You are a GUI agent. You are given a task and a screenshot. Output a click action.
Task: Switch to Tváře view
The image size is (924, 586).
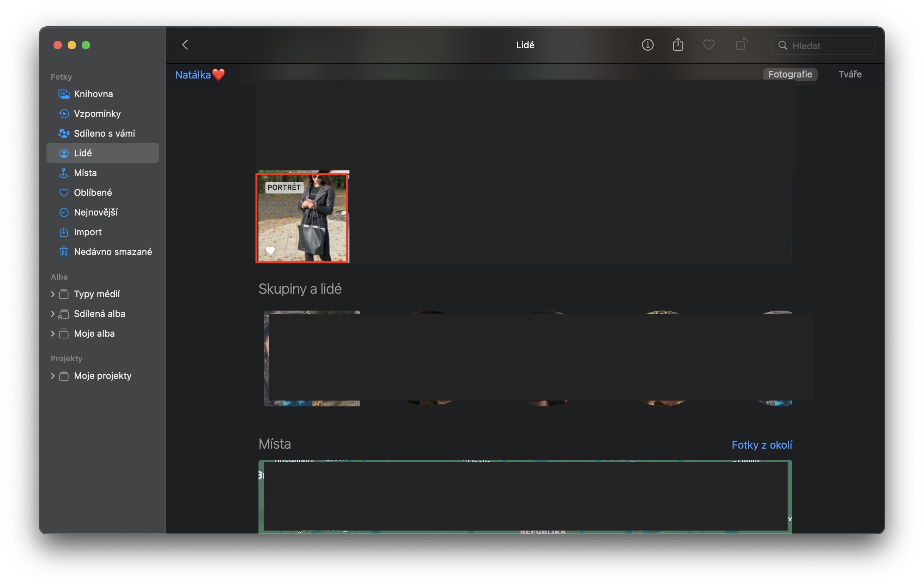tap(850, 74)
